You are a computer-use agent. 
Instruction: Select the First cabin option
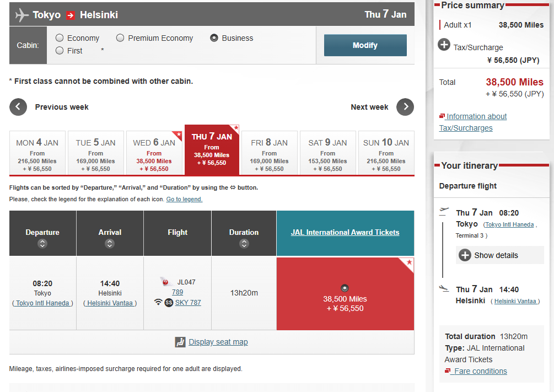click(x=60, y=51)
